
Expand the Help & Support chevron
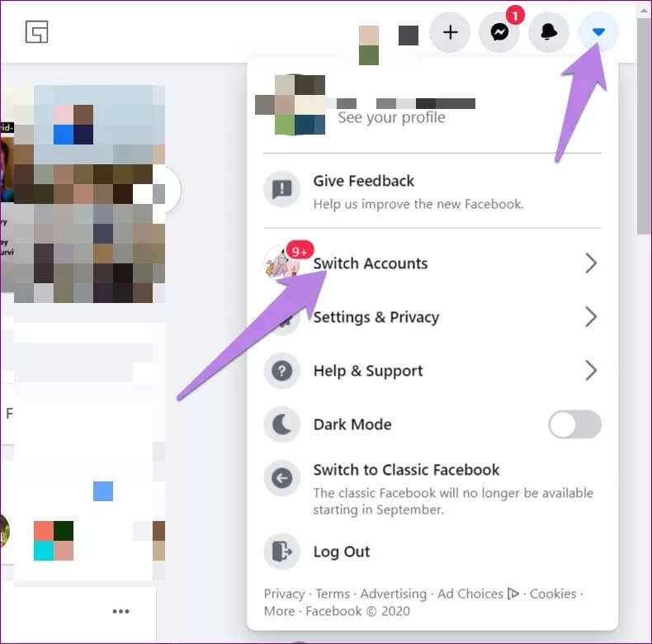click(591, 371)
